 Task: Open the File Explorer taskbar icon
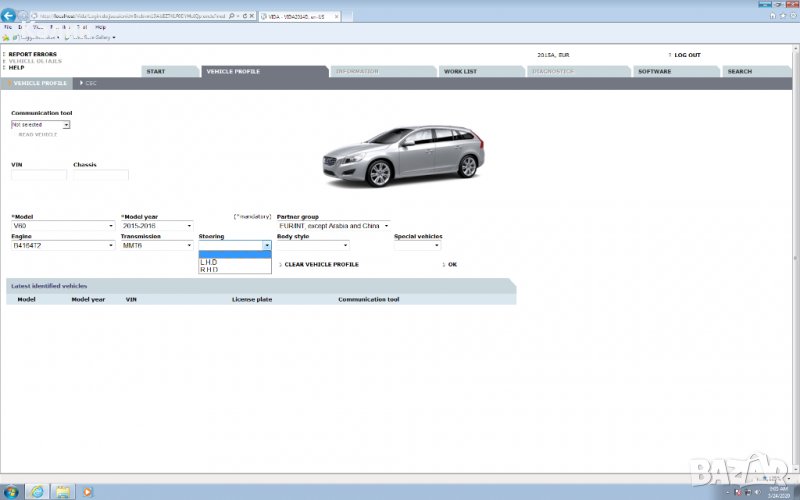[62, 492]
